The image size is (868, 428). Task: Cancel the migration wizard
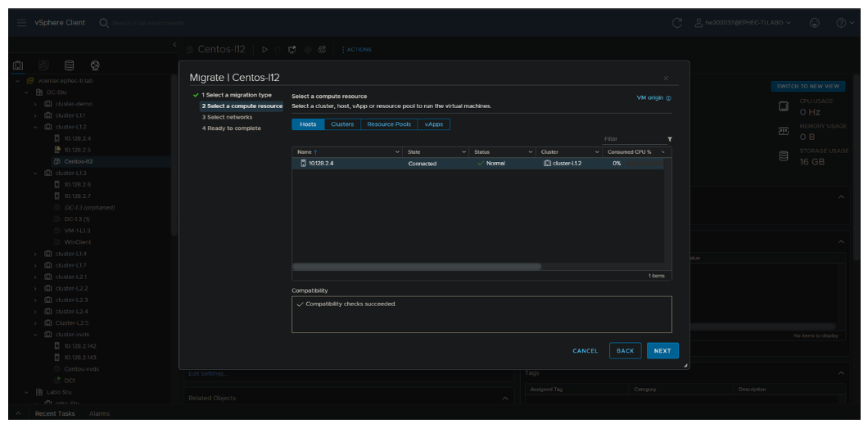pos(585,350)
